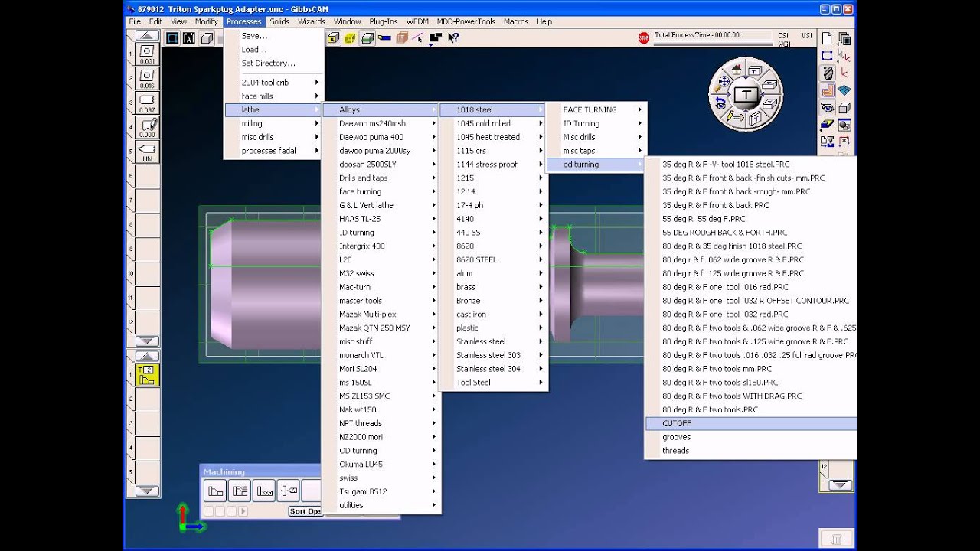Click the trash can button
Image resolution: width=980 pixels, height=551 pixels.
pyautogui.click(x=837, y=540)
